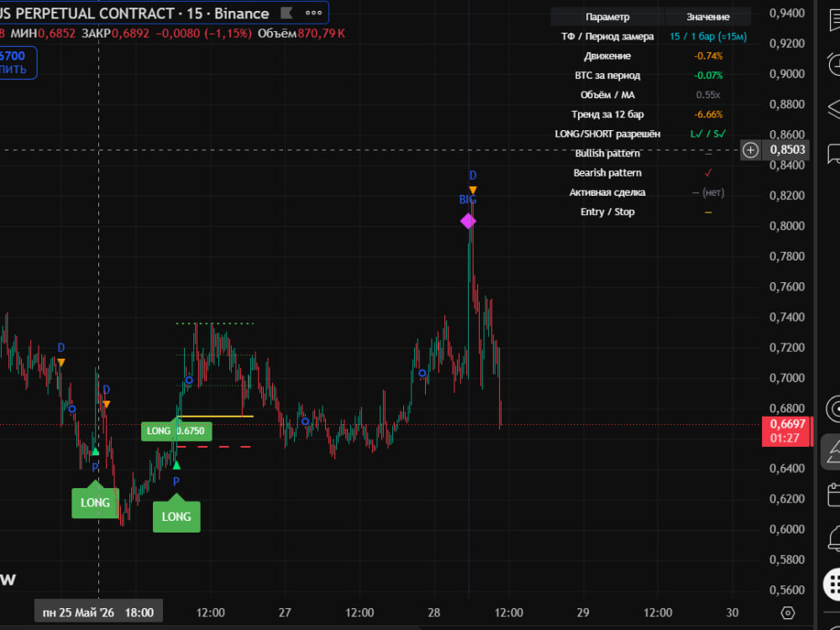Click the 15 / 1 бар (≈15м) value

(707, 36)
